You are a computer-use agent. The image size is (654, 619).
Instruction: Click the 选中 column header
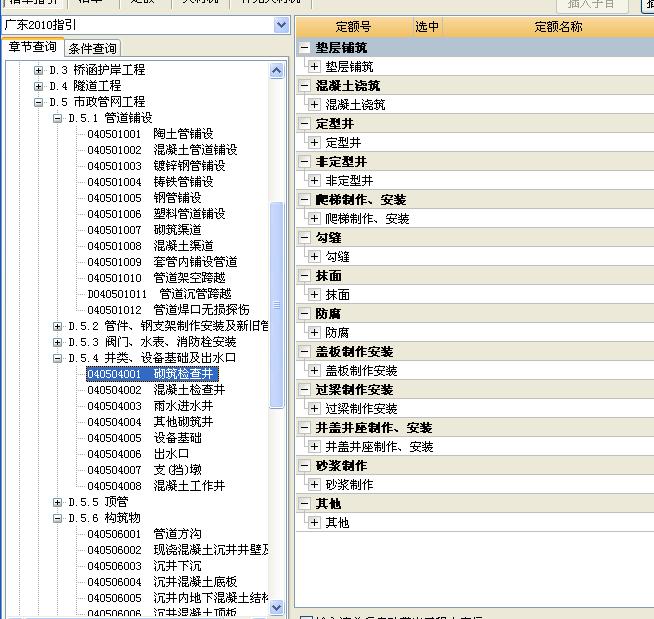point(427,27)
